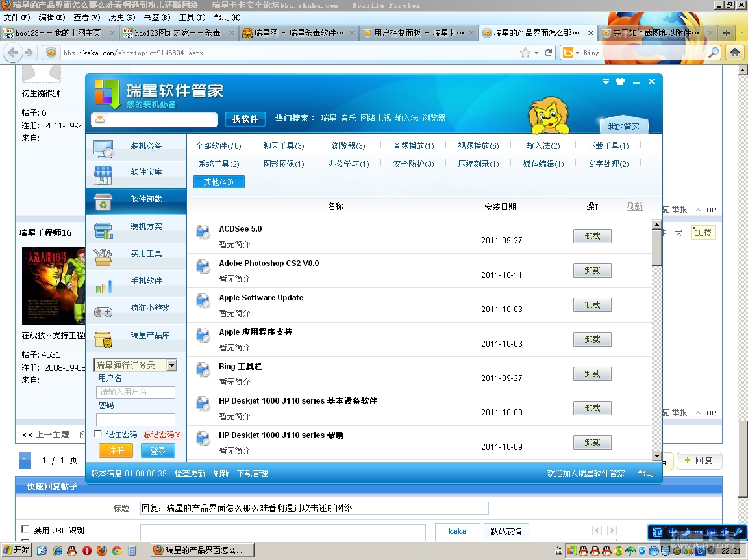Open 装机方案 sidebar icon
This screenshot has width=748, height=560.
tap(103, 230)
